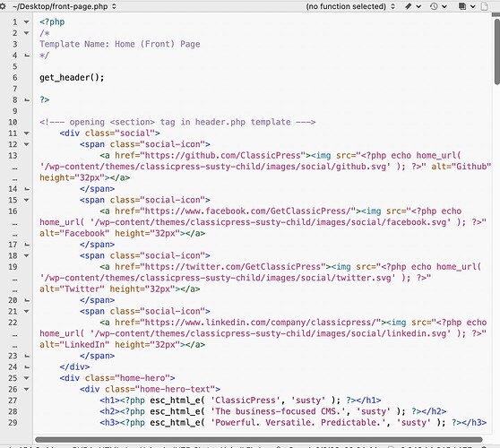The width and height of the screenshot is (500, 448).
Task: Collapse the span fold at line 21
Action: tap(27, 312)
